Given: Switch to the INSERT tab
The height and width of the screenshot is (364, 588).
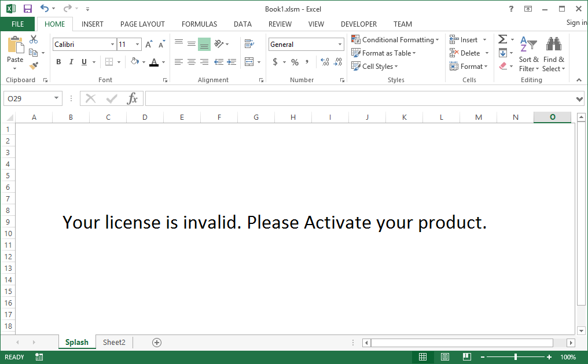Looking at the screenshot, I should (92, 24).
